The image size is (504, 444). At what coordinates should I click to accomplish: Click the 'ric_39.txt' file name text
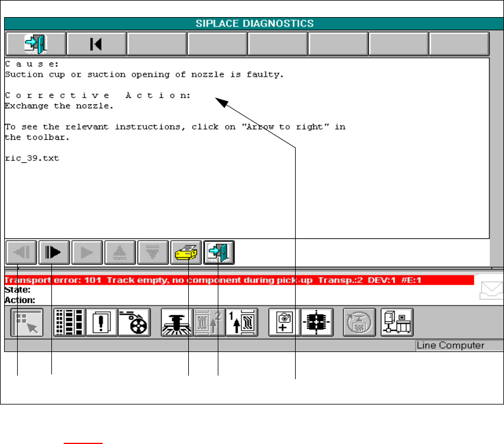[32, 158]
